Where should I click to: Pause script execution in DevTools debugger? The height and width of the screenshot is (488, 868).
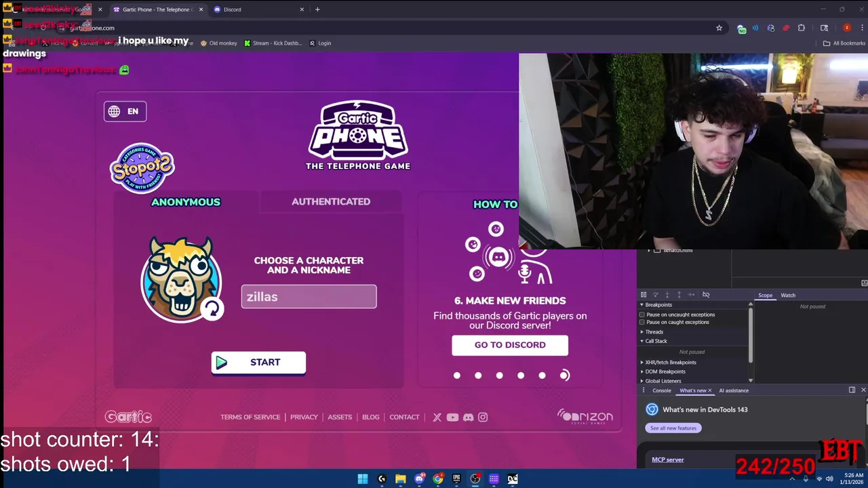coord(644,295)
